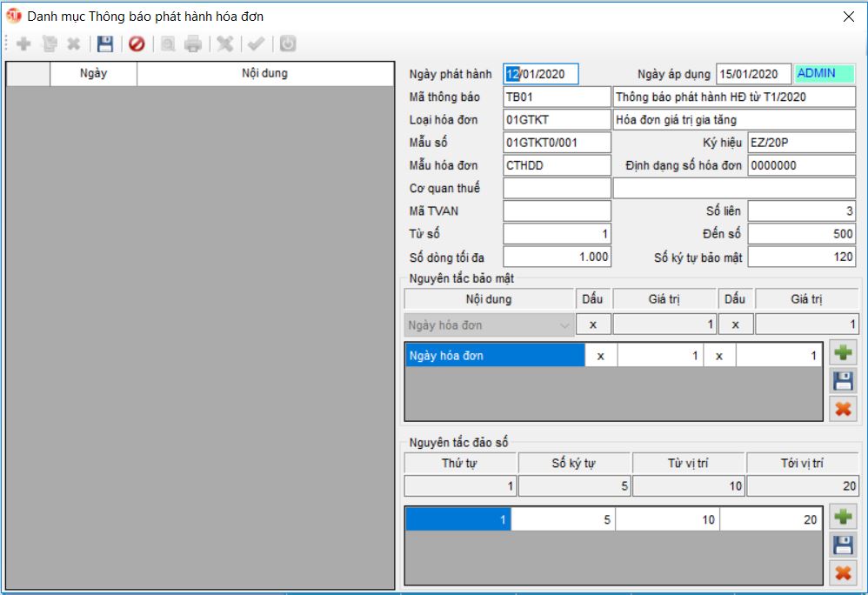The image size is (868, 595).
Task: Click the printer toolbar icon
Action: coord(193,43)
